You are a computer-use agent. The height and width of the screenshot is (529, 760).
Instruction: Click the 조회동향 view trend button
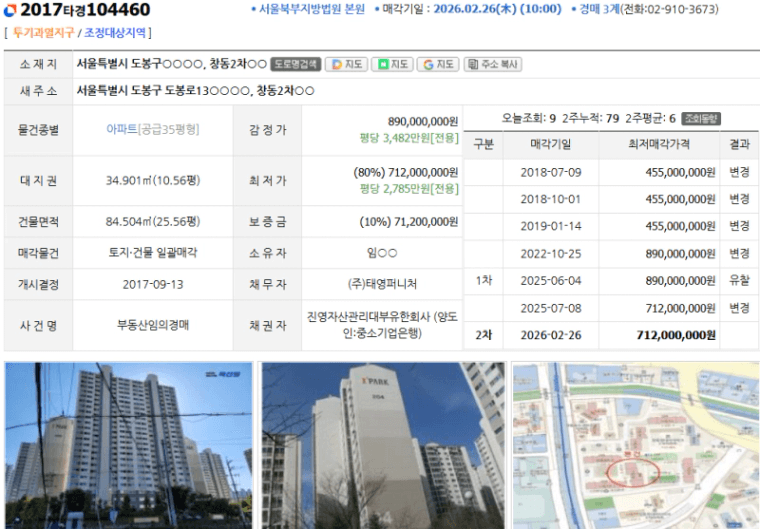pos(701,119)
